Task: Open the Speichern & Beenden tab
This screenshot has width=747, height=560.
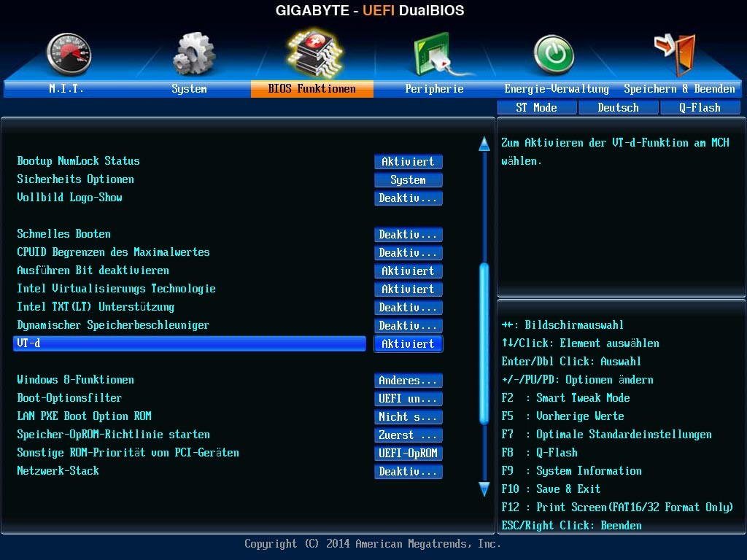Action: point(679,88)
